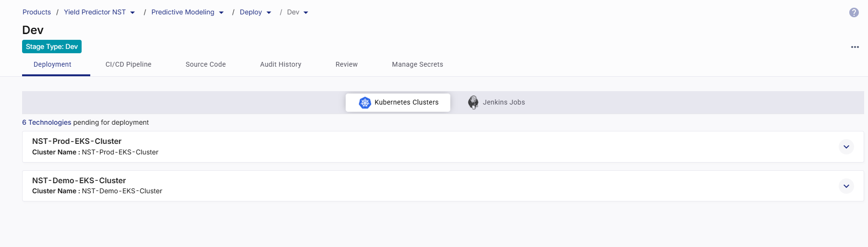Click the Jenkins butler icon
This screenshot has height=247, width=868.
tap(473, 102)
